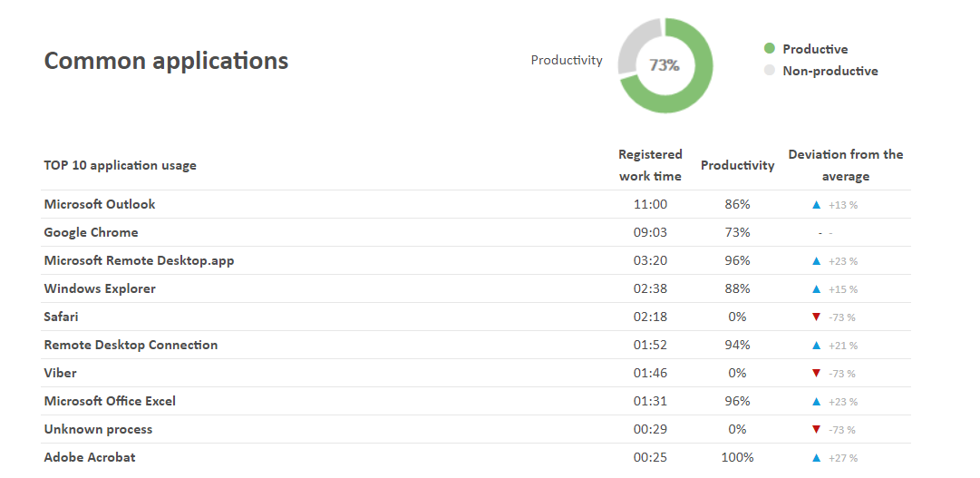Select the Google Chrome application name

91,232
